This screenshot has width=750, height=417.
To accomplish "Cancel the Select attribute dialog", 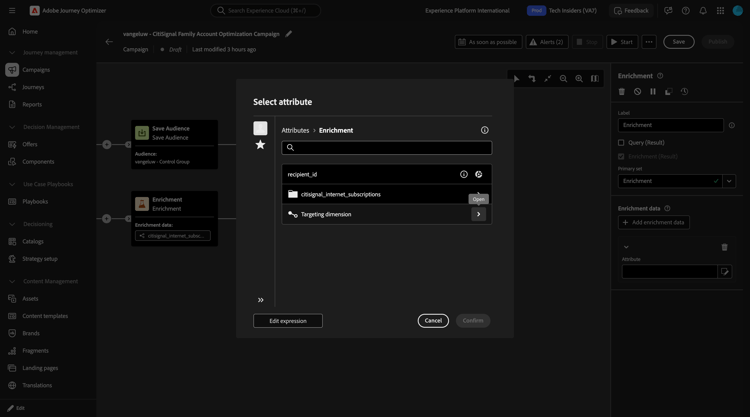I will tap(433, 320).
